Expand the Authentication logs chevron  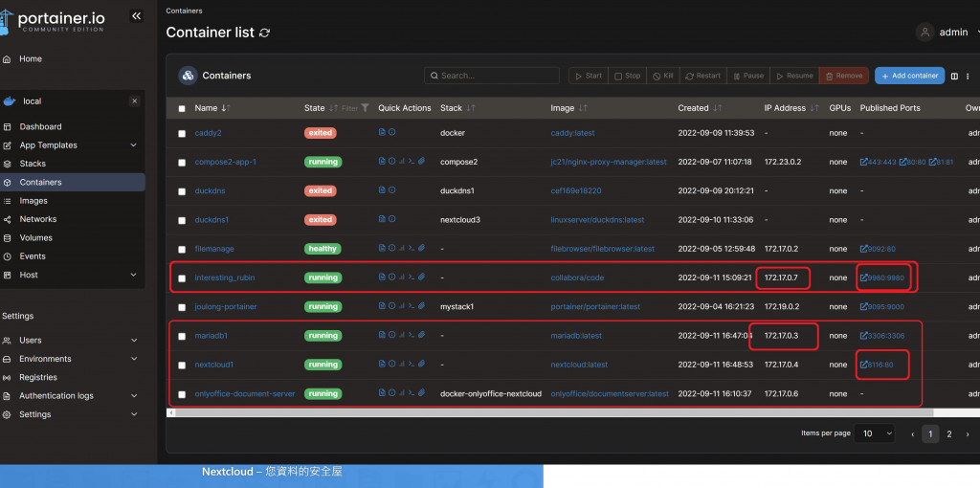tap(134, 396)
